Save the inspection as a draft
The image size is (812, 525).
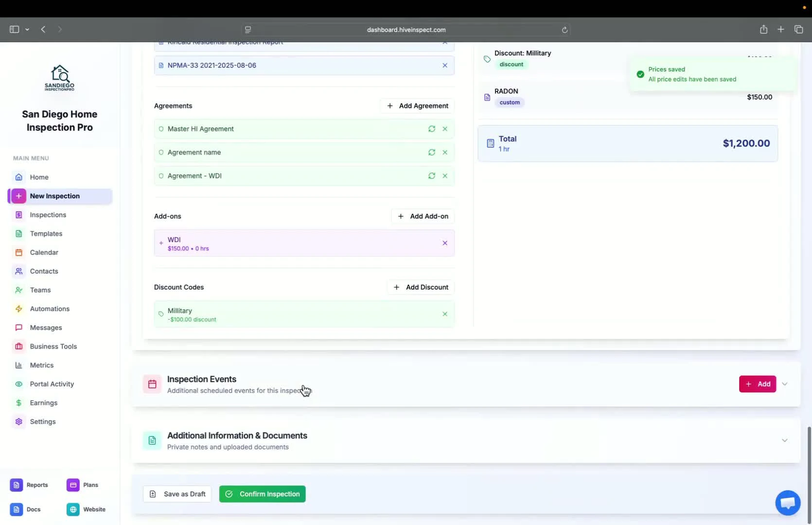click(x=177, y=494)
